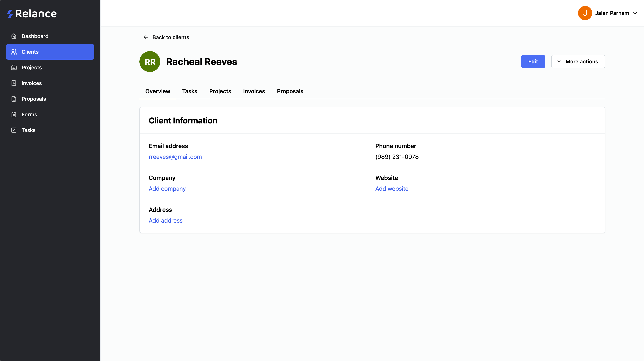Click the Add website link
The height and width of the screenshot is (361, 644).
coord(392,189)
